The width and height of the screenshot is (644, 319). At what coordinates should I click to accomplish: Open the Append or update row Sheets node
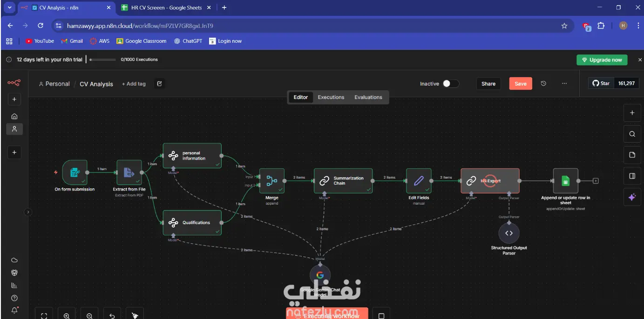tap(565, 181)
